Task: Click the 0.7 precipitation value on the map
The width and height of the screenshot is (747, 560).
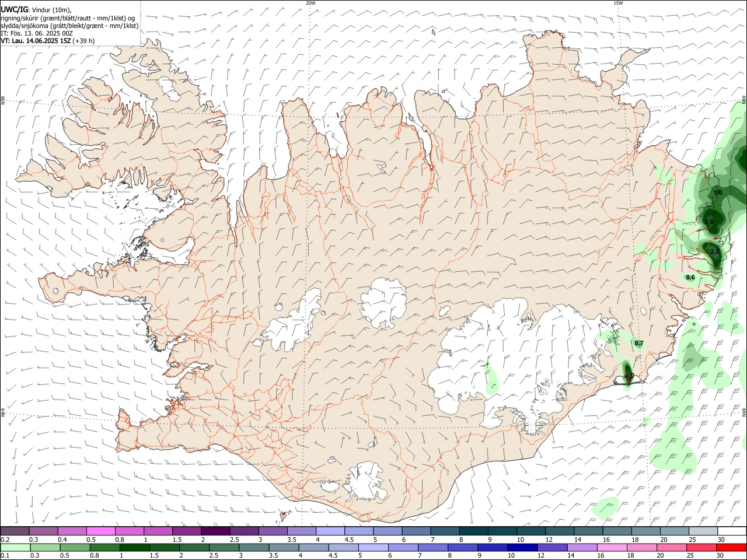Action: (638, 343)
